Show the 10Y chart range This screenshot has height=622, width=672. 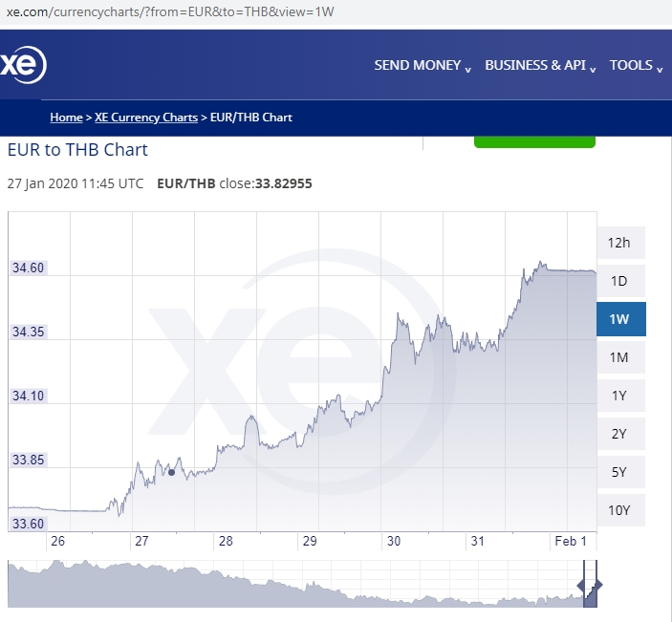tap(619, 509)
